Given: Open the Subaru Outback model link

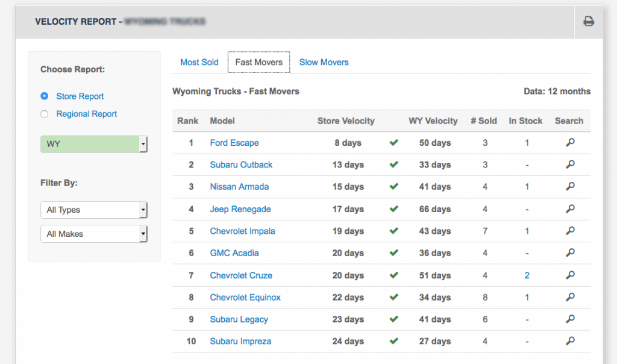Looking at the screenshot, I should point(241,165).
